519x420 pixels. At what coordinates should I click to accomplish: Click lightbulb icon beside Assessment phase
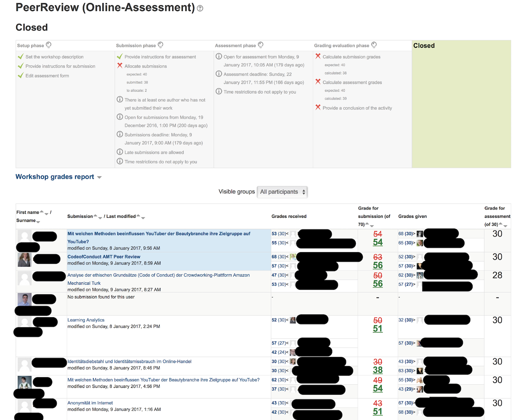pos(261,45)
